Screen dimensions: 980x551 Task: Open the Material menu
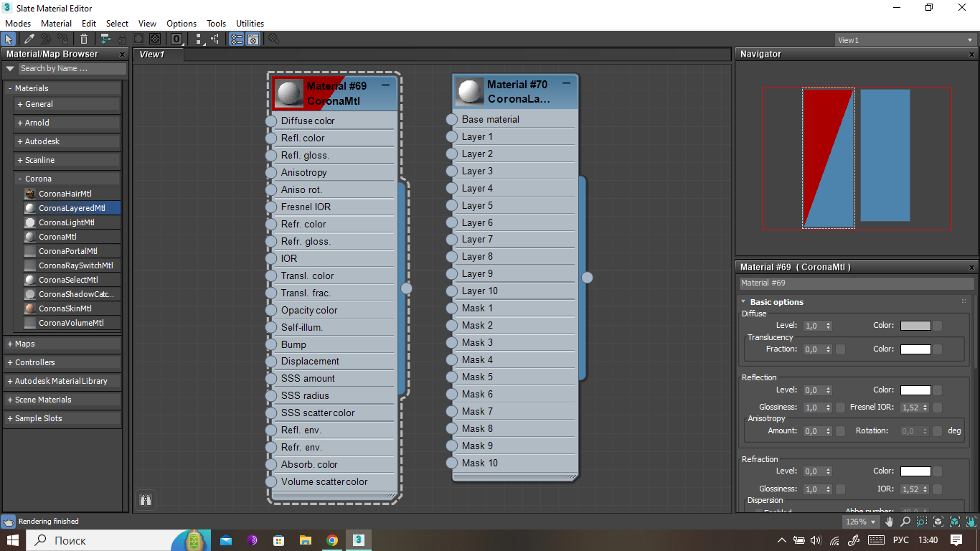point(56,23)
